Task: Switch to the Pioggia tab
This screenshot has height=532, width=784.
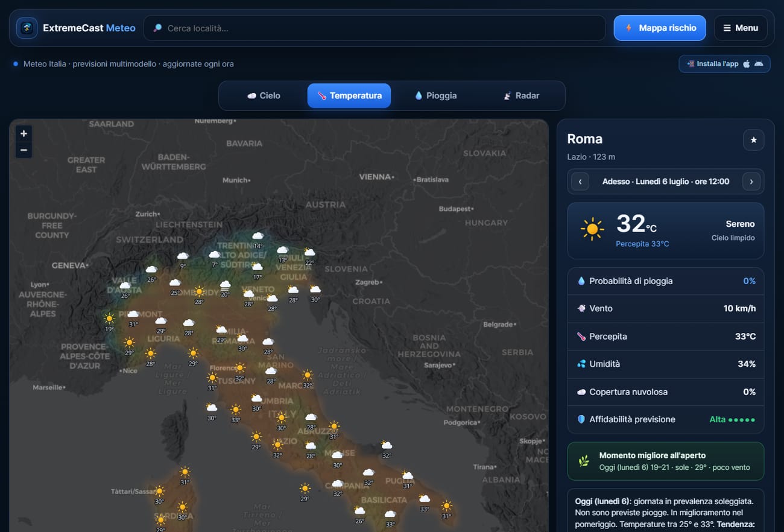Action: 435,95
